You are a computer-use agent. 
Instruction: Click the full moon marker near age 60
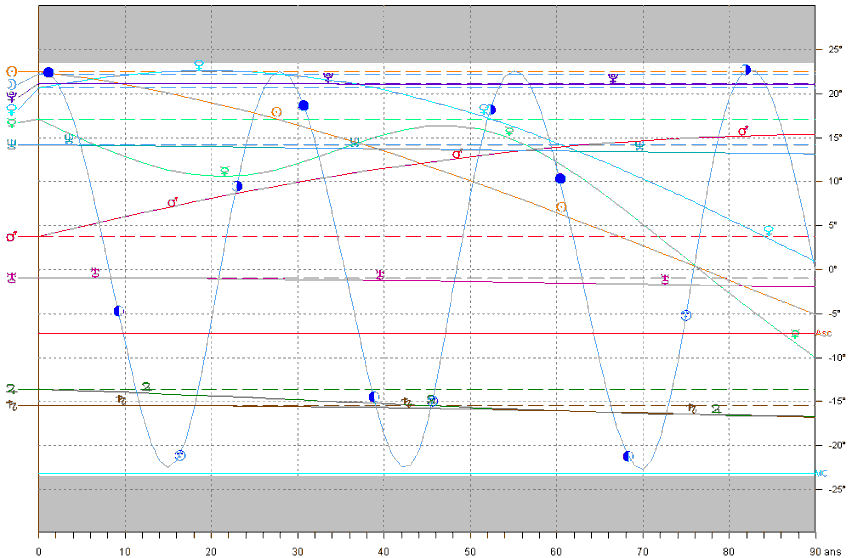560,179
